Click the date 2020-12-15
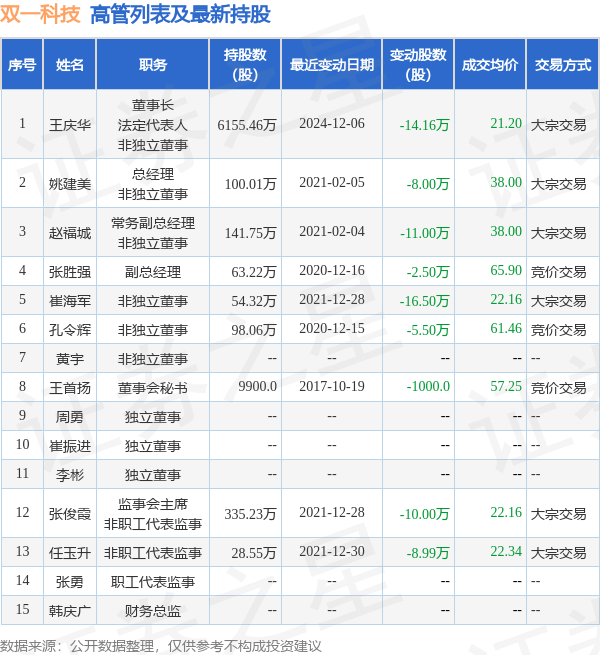600x655 pixels. [x=332, y=328]
